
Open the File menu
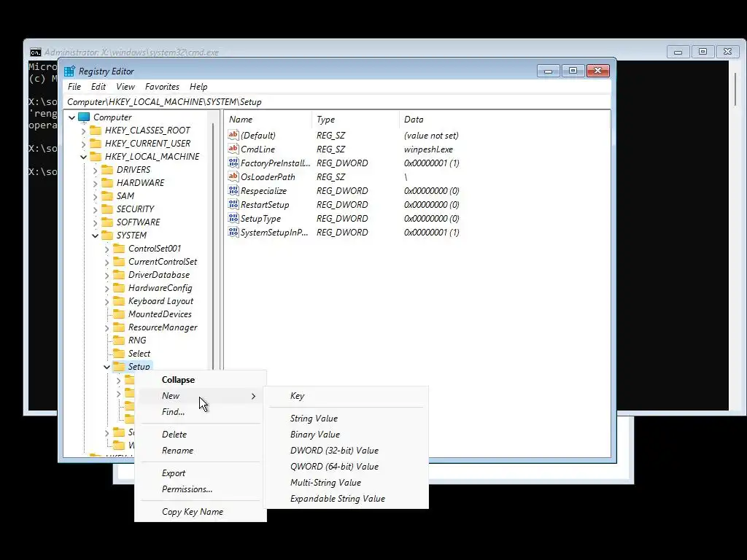pos(74,87)
